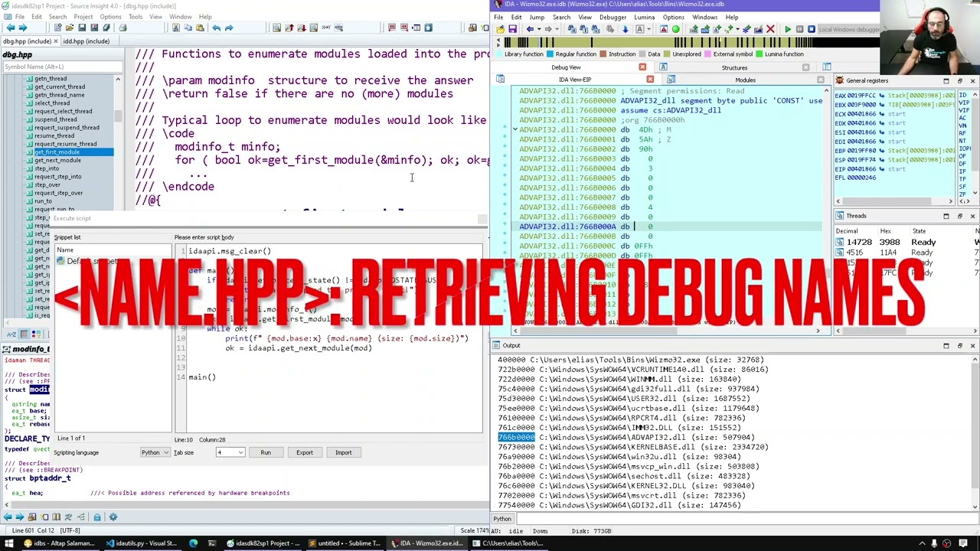
Task: Click IDA's blue down-arrow toolbar icon
Action: click(x=625, y=29)
